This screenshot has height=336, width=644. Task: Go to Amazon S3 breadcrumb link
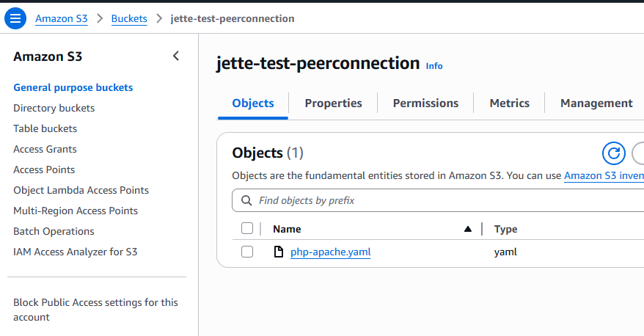(x=61, y=18)
